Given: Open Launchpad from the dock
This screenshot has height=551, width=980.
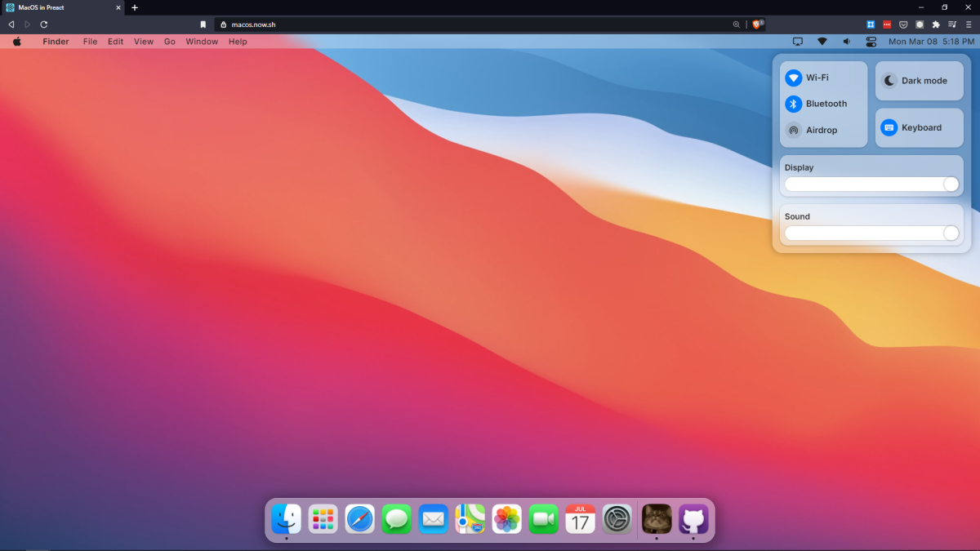Looking at the screenshot, I should click(323, 519).
